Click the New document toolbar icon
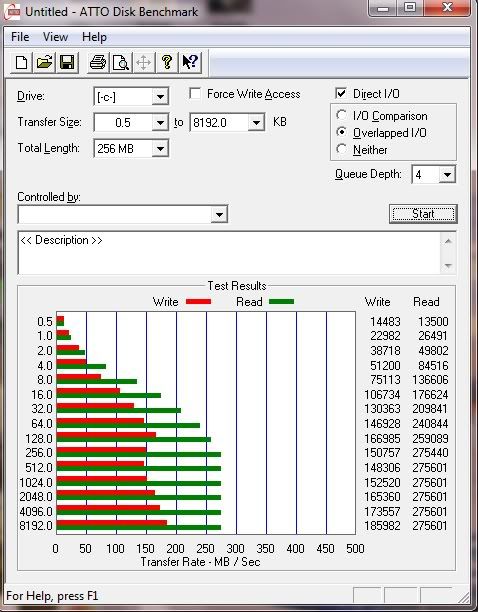478x612 pixels. [21, 62]
